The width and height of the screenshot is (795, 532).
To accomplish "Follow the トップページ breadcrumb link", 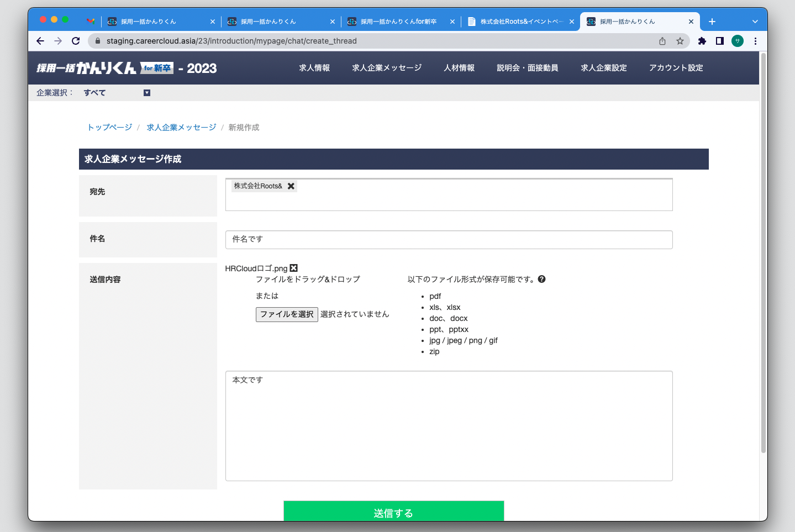I will tap(110, 128).
